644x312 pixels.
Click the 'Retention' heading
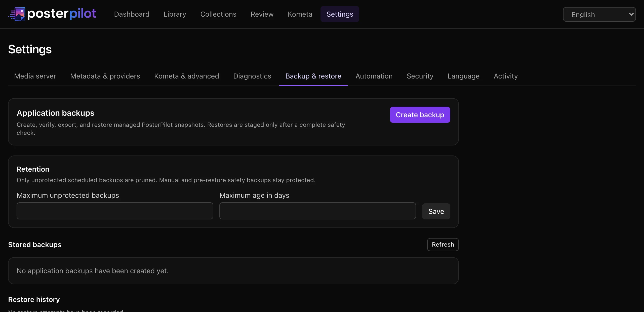point(33,169)
